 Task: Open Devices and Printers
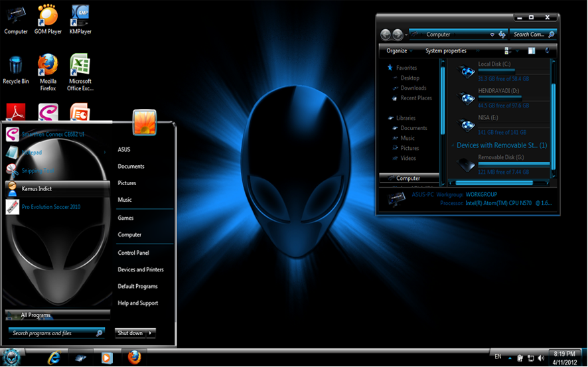141,269
